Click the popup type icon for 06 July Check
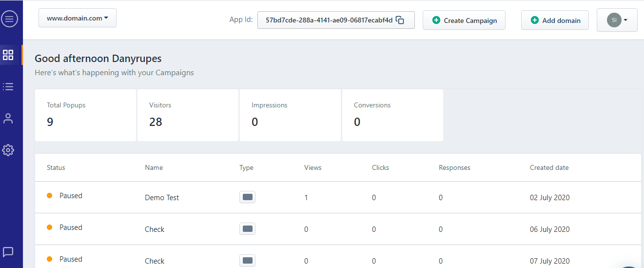 click(247, 228)
